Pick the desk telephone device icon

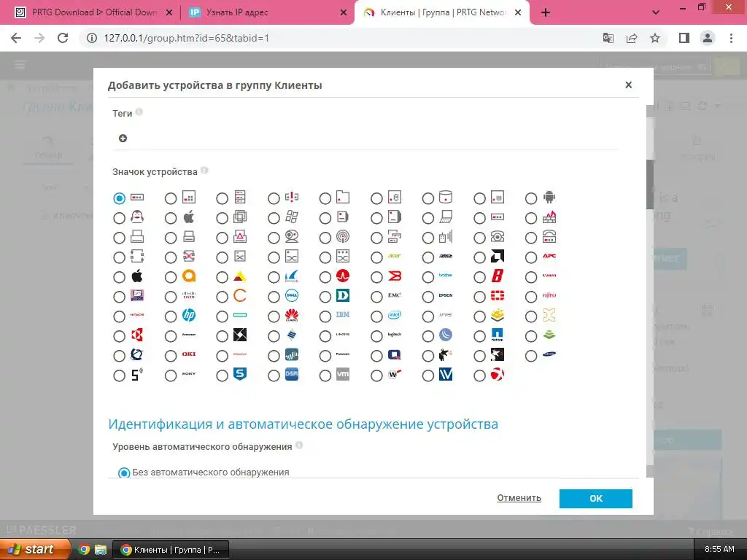click(x=498, y=237)
